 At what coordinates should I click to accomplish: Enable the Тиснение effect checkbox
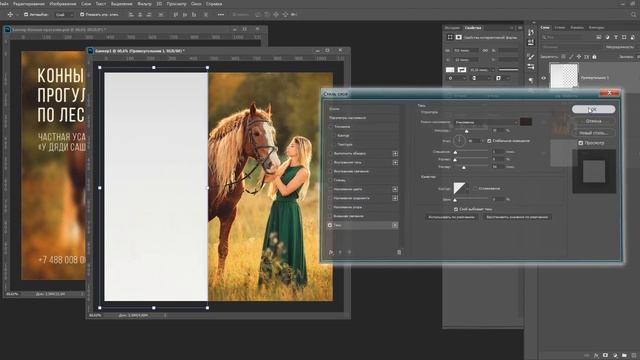(330, 127)
